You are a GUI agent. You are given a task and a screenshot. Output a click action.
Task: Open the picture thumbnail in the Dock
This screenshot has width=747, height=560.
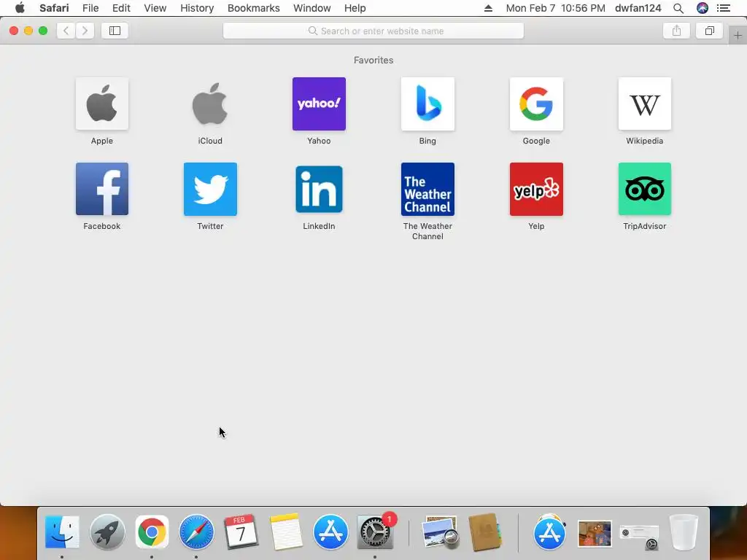(594, 533)
